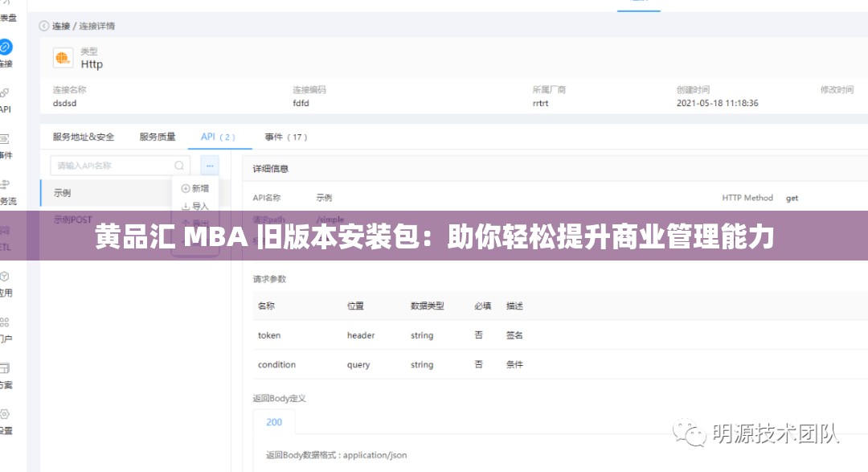Click the 返回Body数据格式 application/json text
This screenshot has width=868, height=472.
[x=337, y=455]
